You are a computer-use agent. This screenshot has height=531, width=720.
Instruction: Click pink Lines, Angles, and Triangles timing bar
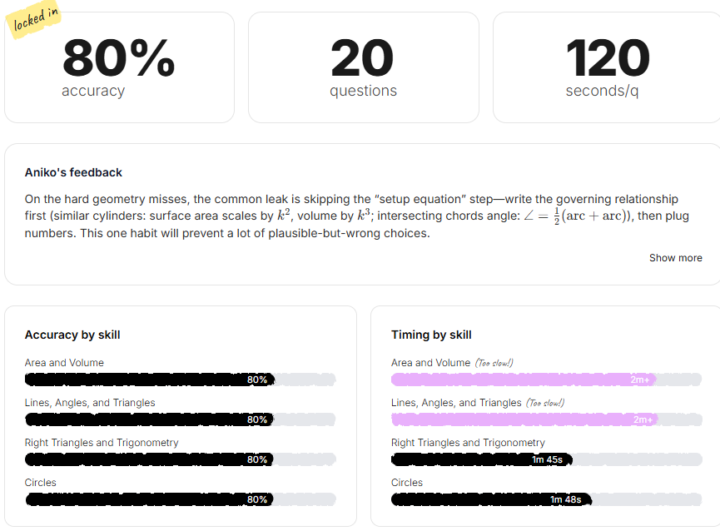(x=546, y=420)
